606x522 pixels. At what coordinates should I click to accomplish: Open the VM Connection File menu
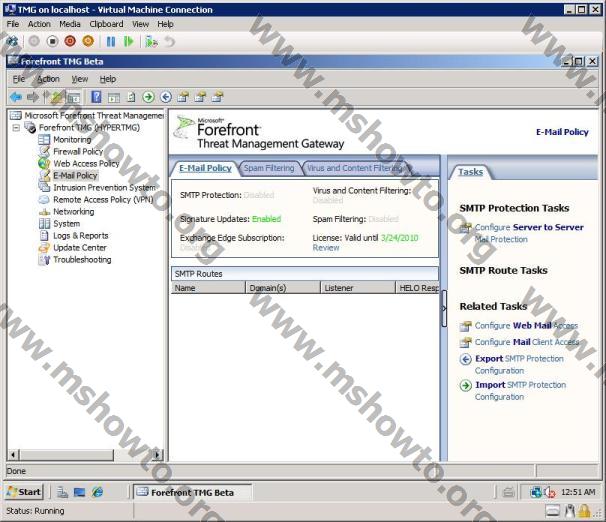tap(13, 24)
